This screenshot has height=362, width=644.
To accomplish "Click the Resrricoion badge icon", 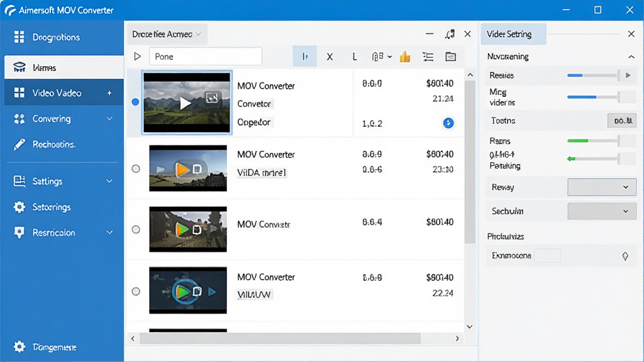I will 19,233.
